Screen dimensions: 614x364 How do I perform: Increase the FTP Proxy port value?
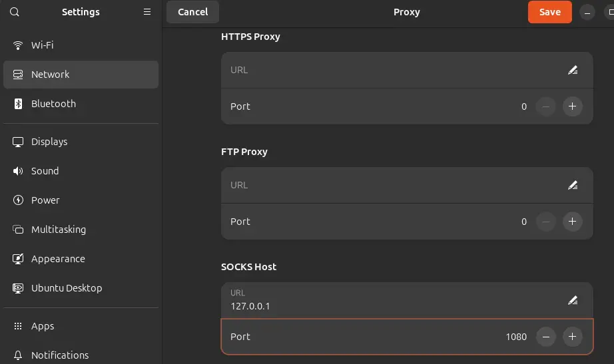point(572,222)
